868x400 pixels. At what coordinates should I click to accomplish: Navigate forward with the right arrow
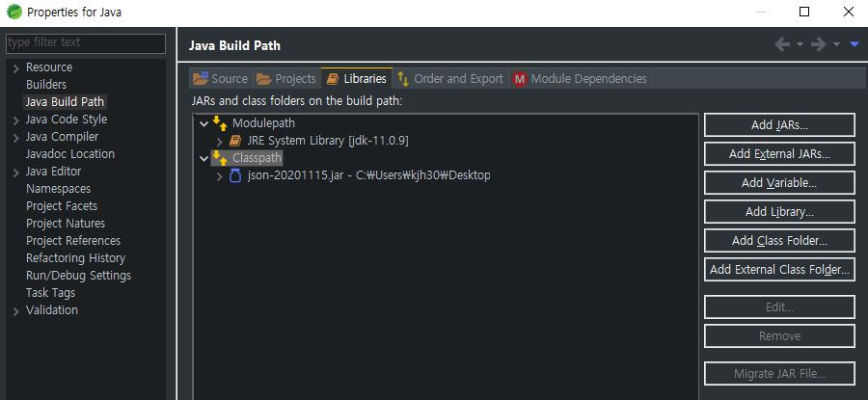coord(819,44)
